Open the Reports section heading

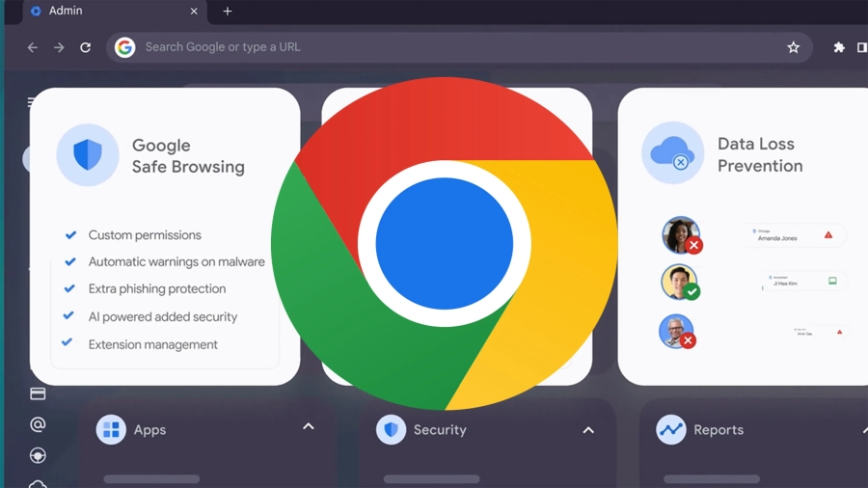click(x=719, y=430)
